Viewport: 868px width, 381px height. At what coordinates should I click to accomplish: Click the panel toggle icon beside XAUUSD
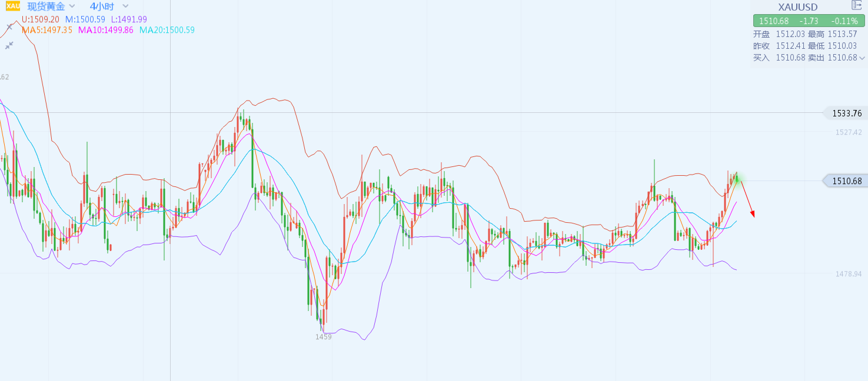point(856,5)
